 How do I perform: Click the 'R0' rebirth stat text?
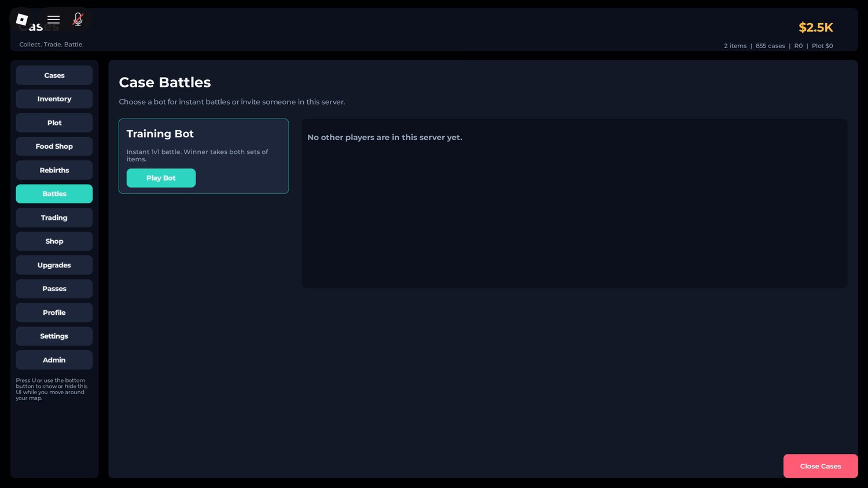[799, 46]
